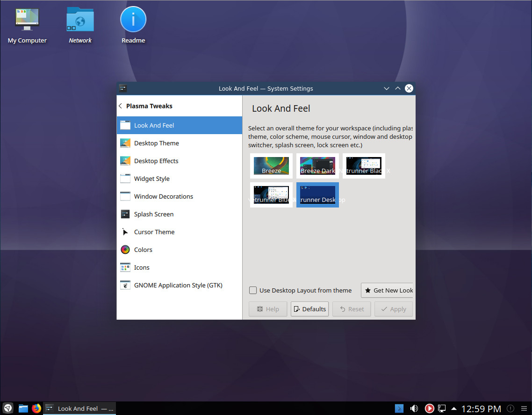The image size is (532, 415).
Task: Select the Netrunner Black theme thumbnail
Action: (364, 166)
